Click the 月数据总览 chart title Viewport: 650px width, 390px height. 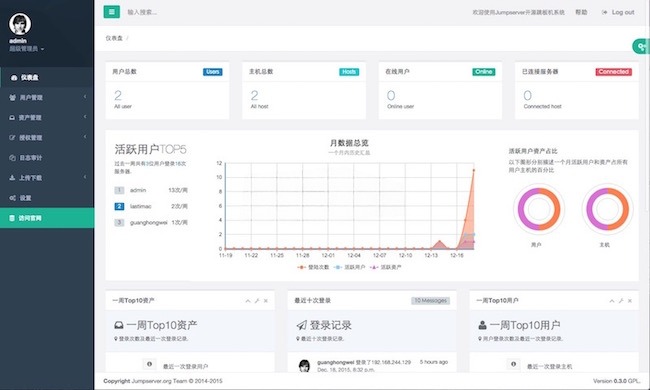coord(349,143)
